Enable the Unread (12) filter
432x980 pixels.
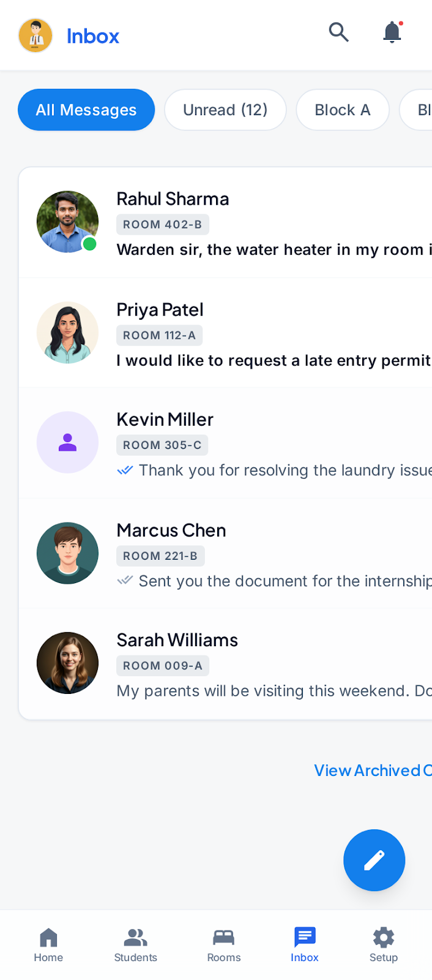click(x=225, y=110)
